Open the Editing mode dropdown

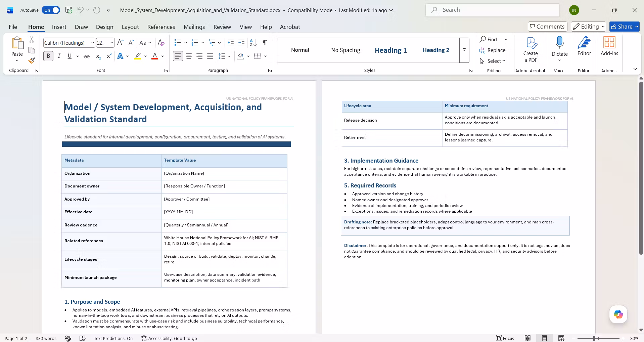[x=589, y=27]
